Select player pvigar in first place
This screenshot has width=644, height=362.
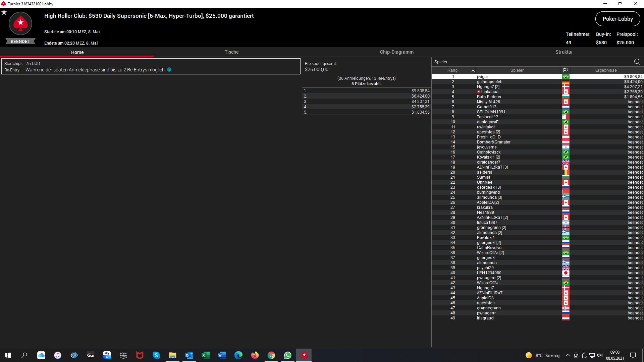482,77
